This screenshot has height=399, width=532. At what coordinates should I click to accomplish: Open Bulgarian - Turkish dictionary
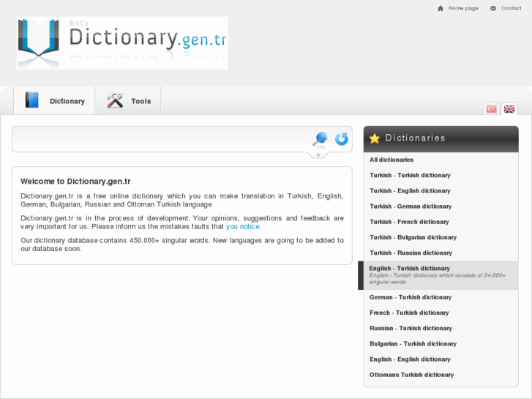413,343
